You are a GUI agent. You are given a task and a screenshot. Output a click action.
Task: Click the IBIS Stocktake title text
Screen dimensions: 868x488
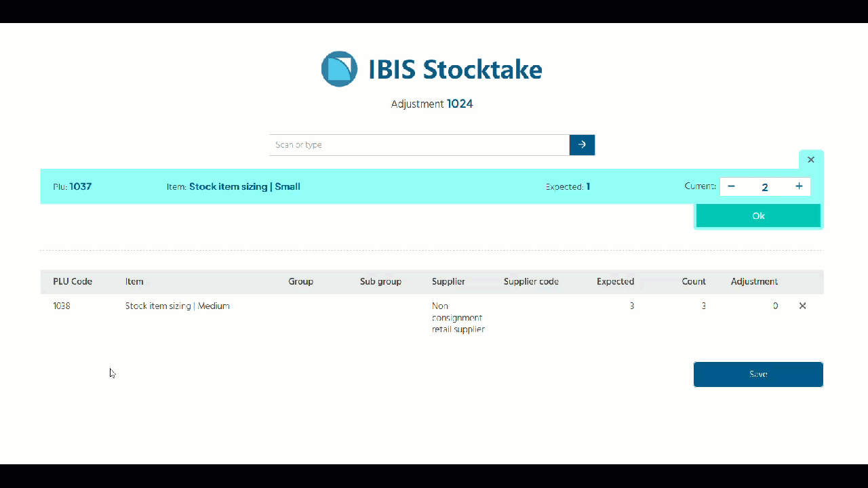tap(455, 69)
